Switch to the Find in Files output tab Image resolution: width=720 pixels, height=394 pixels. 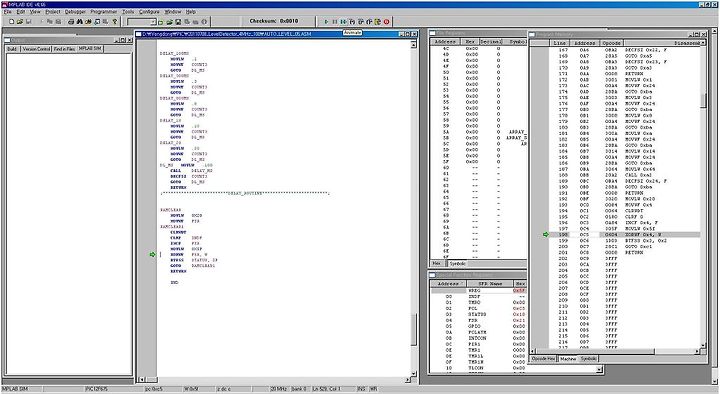[x=64, y=49]
